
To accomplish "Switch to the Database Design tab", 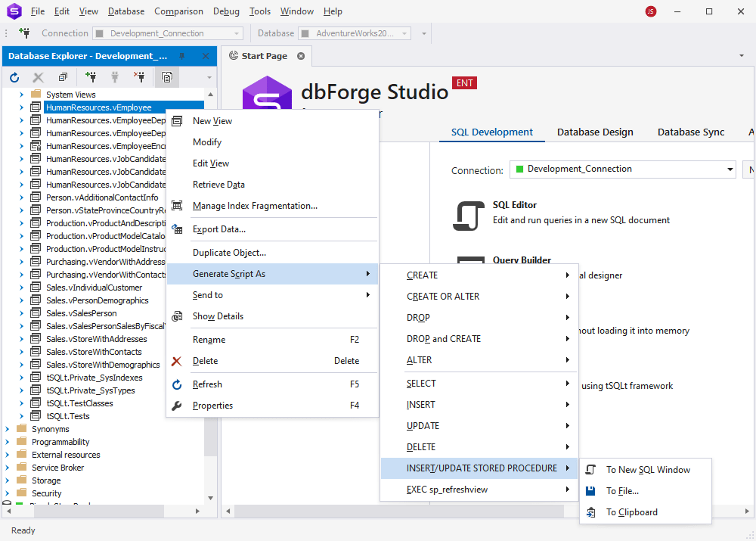I will point(595,132).
